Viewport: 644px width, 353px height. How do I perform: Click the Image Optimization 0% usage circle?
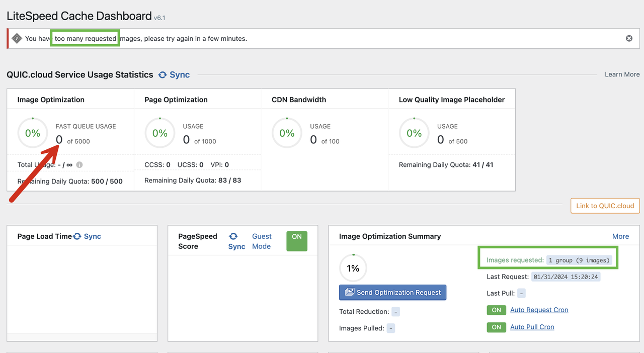click(33, 133)
